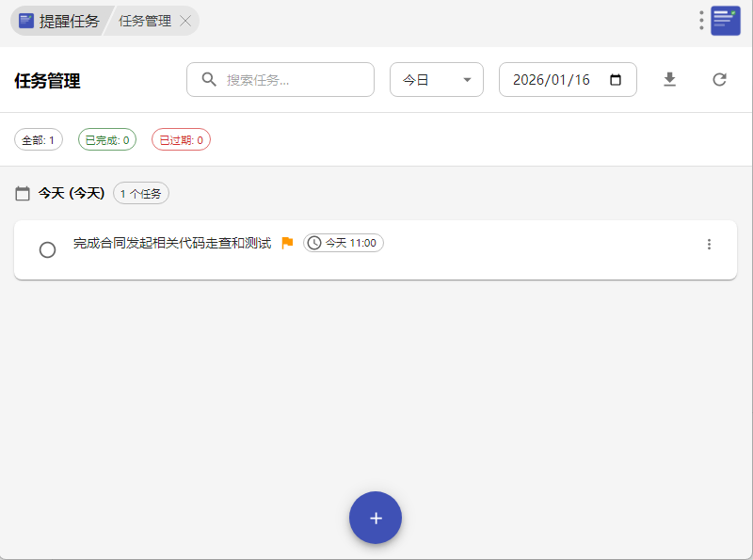Open the task's three-dot more options menu

pyautogui.click(x=709, y=245)
